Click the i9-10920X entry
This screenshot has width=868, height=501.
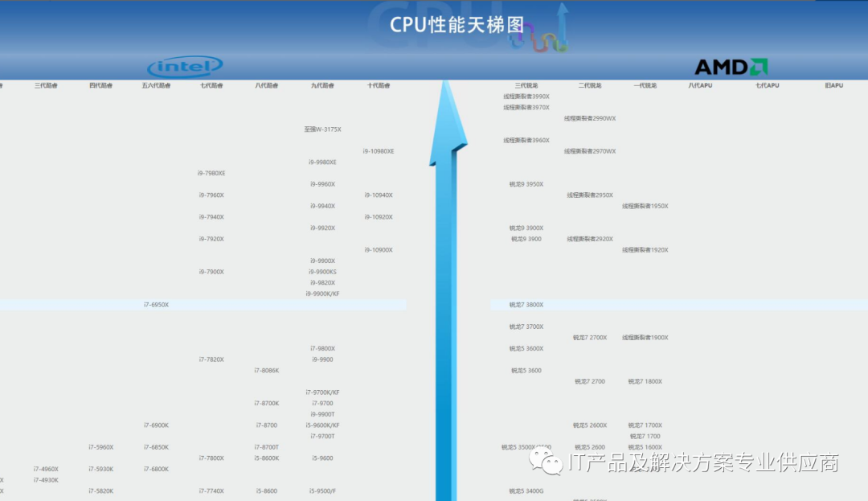pos(379,217)
